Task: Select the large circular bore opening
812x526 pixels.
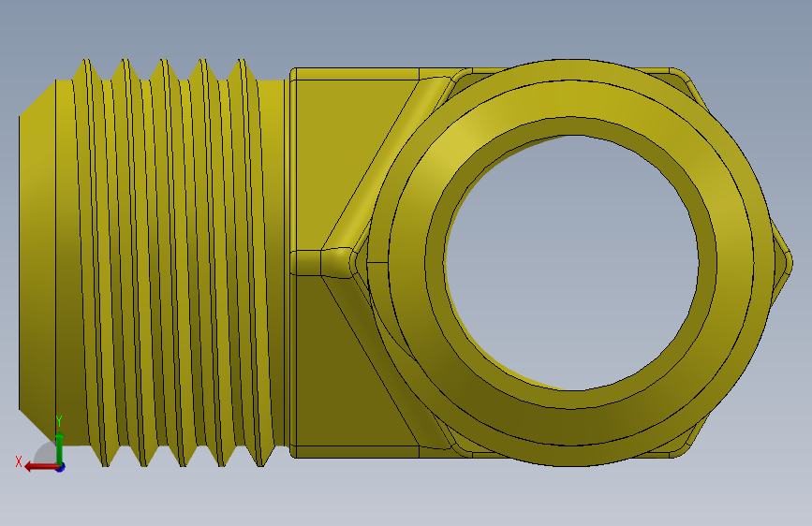Action: [571, 262]
